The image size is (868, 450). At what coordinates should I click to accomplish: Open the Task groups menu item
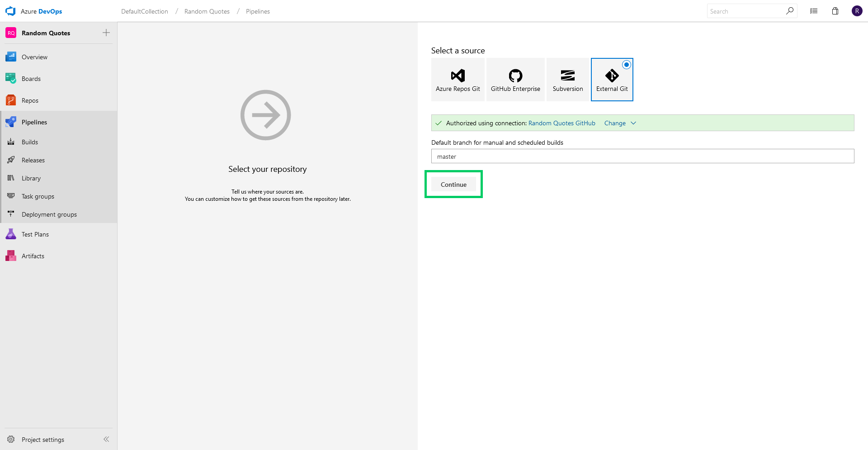pos(38,196)
